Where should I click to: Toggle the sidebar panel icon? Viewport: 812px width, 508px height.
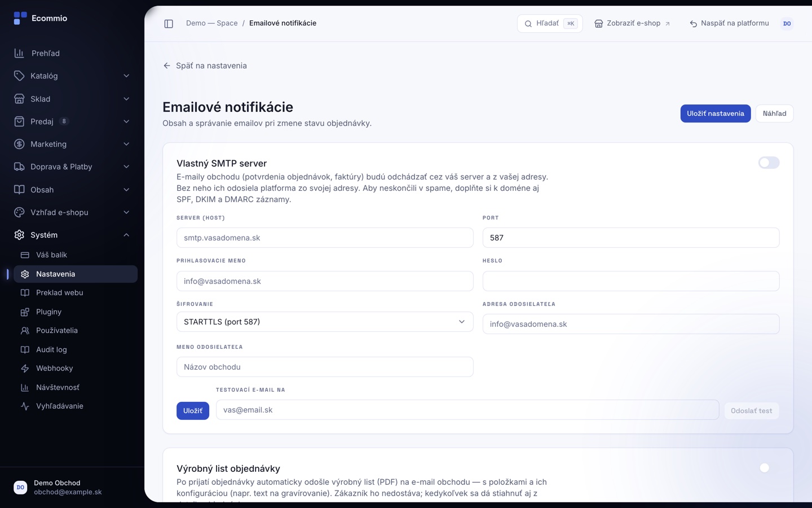coord(169,24)
